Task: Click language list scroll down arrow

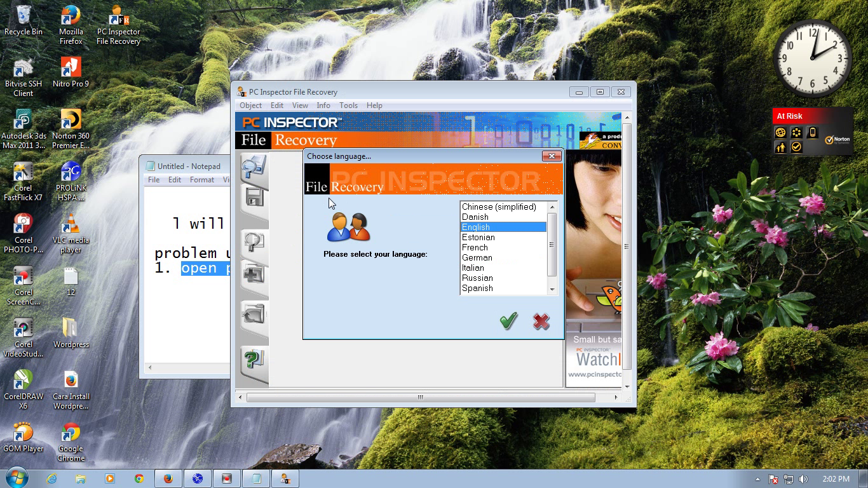Action: [552, 289]
